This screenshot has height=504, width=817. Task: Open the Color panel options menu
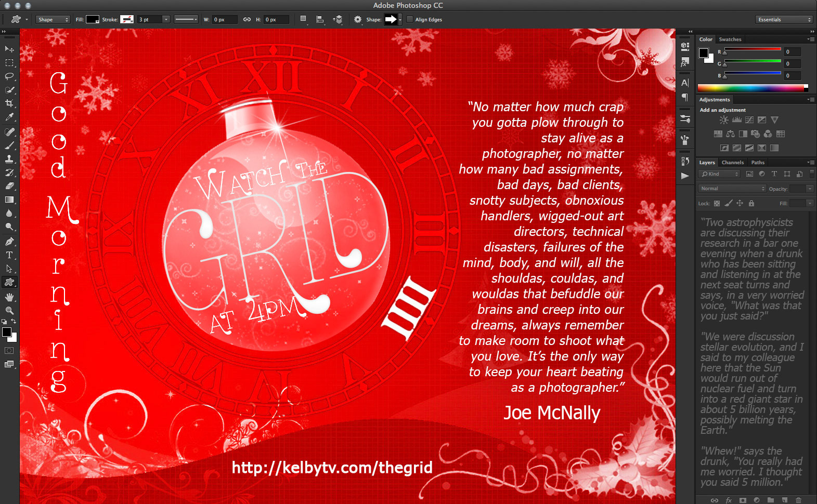(x=811, y=39)
